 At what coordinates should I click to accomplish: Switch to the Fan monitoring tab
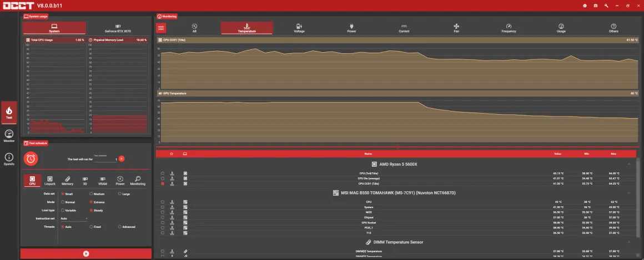tap(456, 28)
